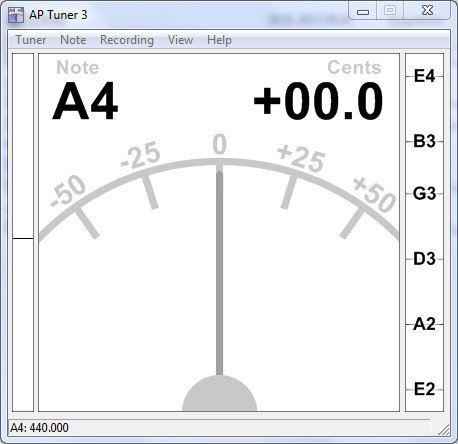Select the B3 note in the sidebar
The image size is (458, 444).
click(x=424, y=141)
